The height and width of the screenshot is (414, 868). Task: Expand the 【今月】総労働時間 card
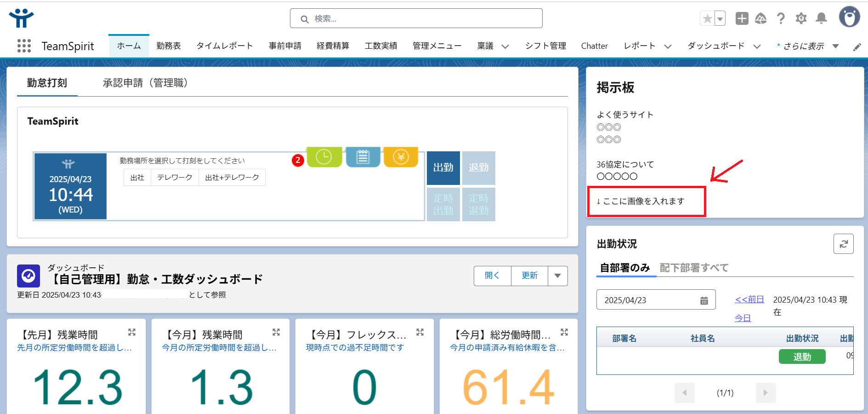pos(564,332)
